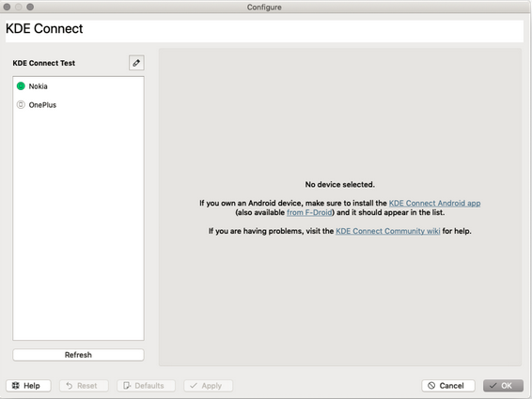The image size is (532, 399).
Task: Select the Nokia device name
Action: [x=38, y=86]
